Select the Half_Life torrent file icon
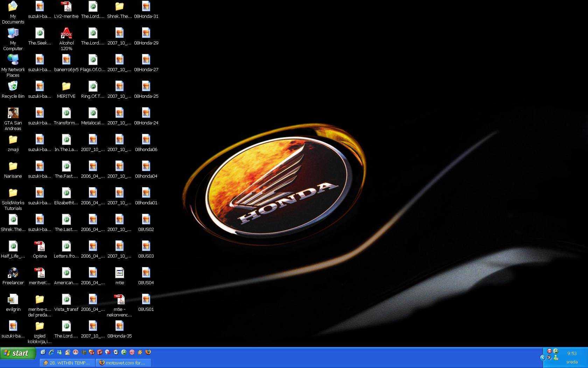The image size is (588, 368). 13,250
